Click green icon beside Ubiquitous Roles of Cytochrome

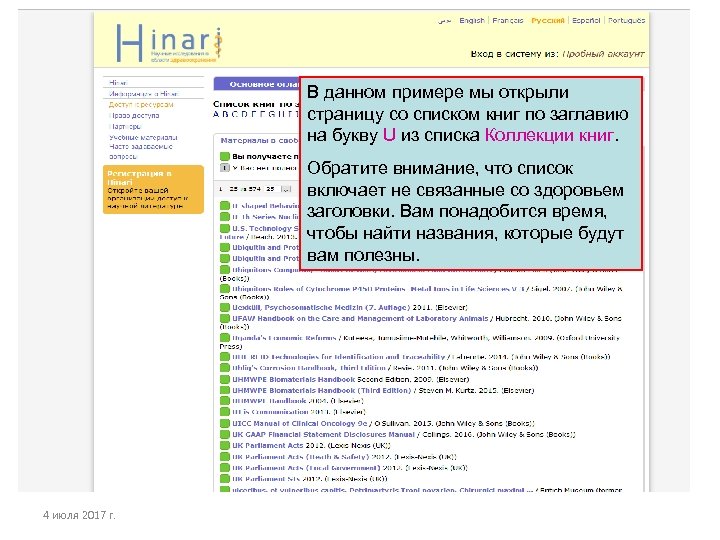tap(225, 289)
